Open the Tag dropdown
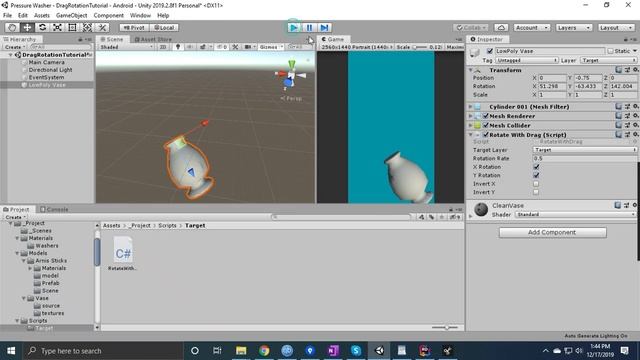The height and width of the screenshot is (360, 640). pyautogui.click(x=527, y=60)
